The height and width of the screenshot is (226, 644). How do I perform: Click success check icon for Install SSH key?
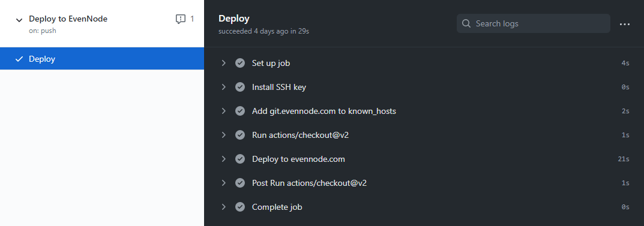point(240,87)
